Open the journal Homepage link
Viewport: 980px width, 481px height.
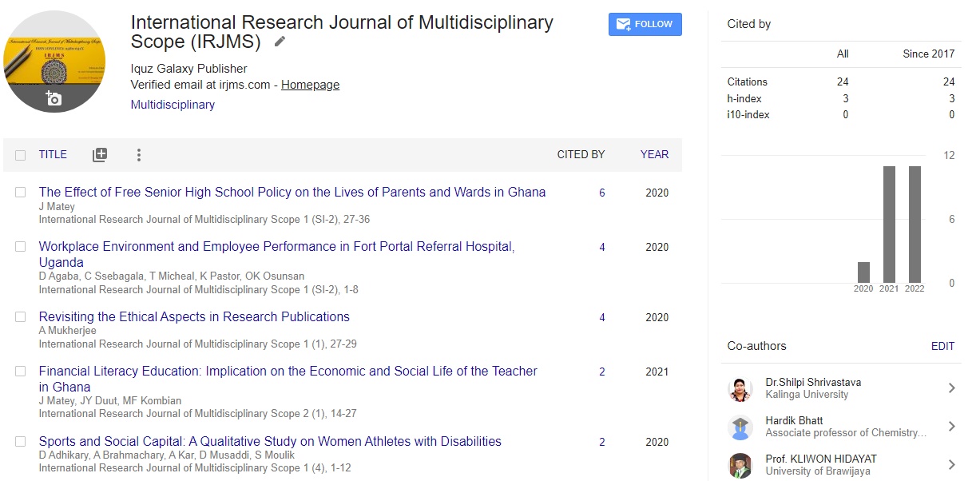pyautogui.click(x=310, y=84)
